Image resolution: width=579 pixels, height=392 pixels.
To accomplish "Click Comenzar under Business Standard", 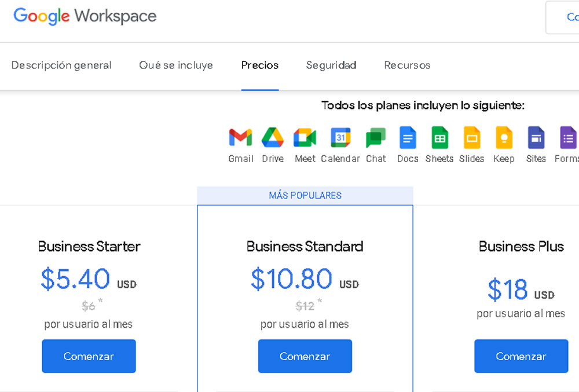I will [305, 356].
